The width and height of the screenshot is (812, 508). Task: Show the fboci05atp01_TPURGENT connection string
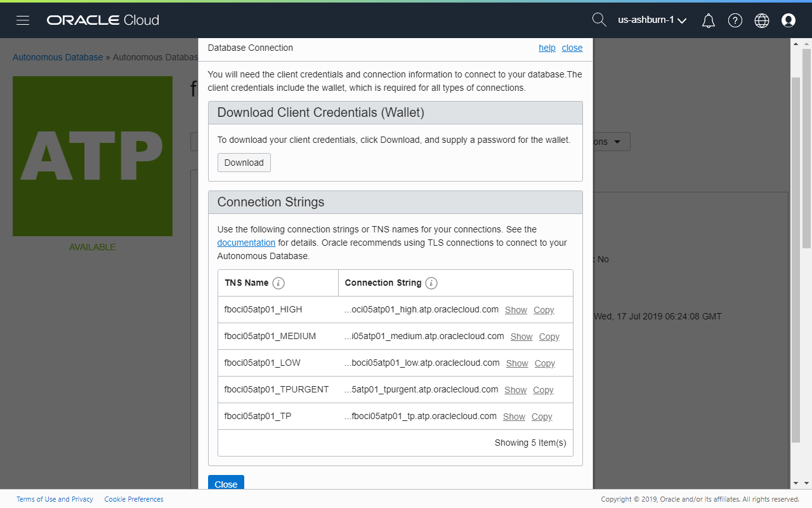pyautogui.click(x=516, y=390)
